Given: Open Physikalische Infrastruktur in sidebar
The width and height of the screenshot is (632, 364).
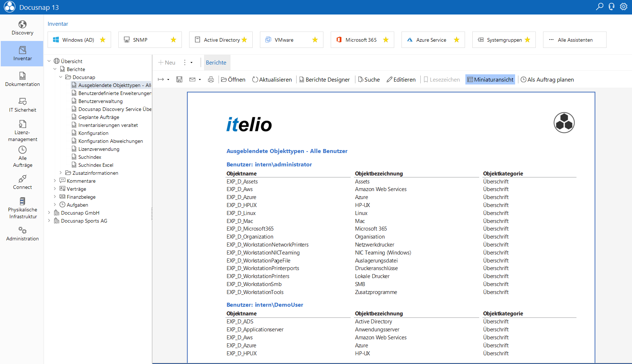Looking at the screenshot, I should [x=22, y=208].
